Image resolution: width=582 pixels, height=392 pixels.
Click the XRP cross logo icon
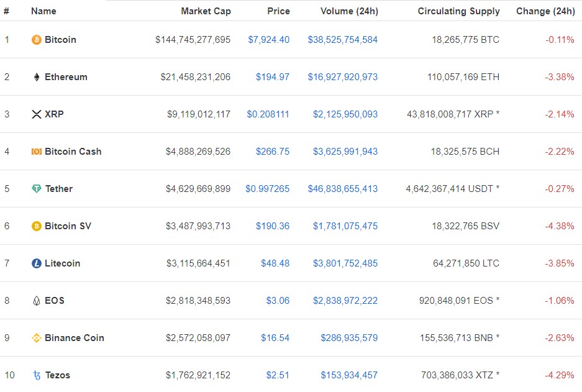pyautogui.click(x=37, y=114)
